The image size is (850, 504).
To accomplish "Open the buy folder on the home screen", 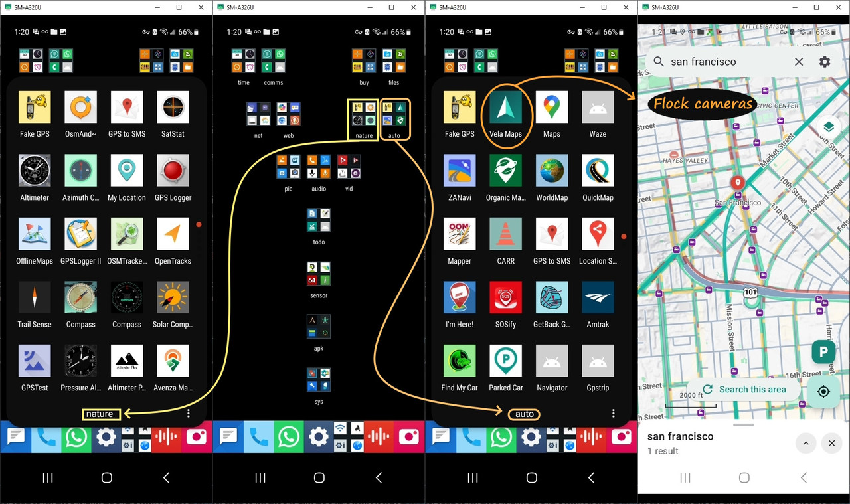I will click(x=364, y=61).
